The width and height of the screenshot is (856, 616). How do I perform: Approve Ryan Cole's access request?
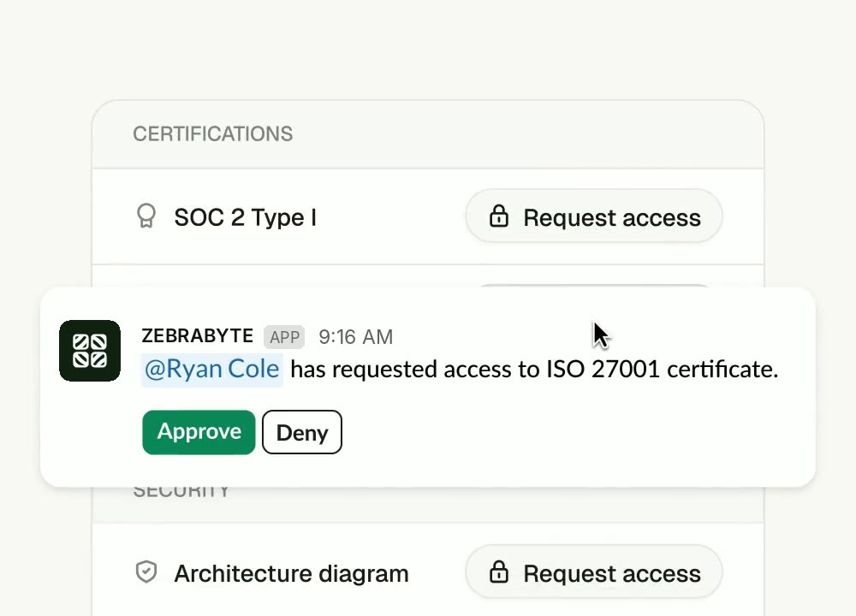point(199,432)
